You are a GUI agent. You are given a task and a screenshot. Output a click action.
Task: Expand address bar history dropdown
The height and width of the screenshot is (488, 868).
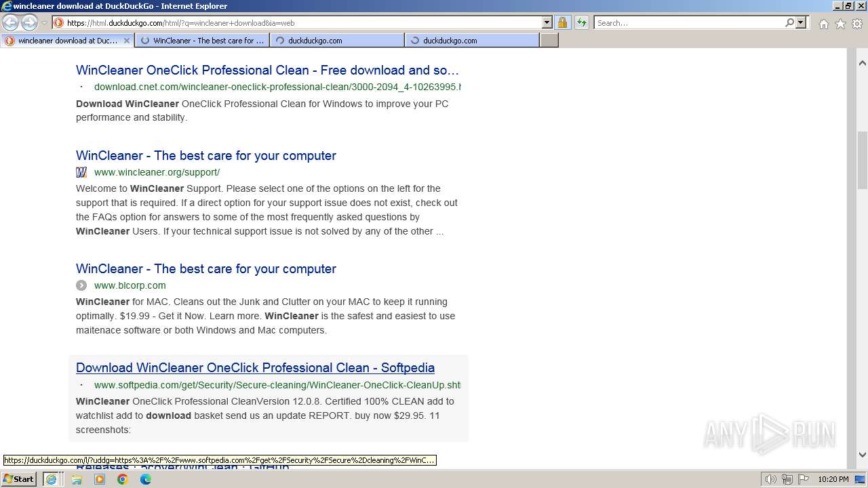pyautogui.click(x=547, y=22)
